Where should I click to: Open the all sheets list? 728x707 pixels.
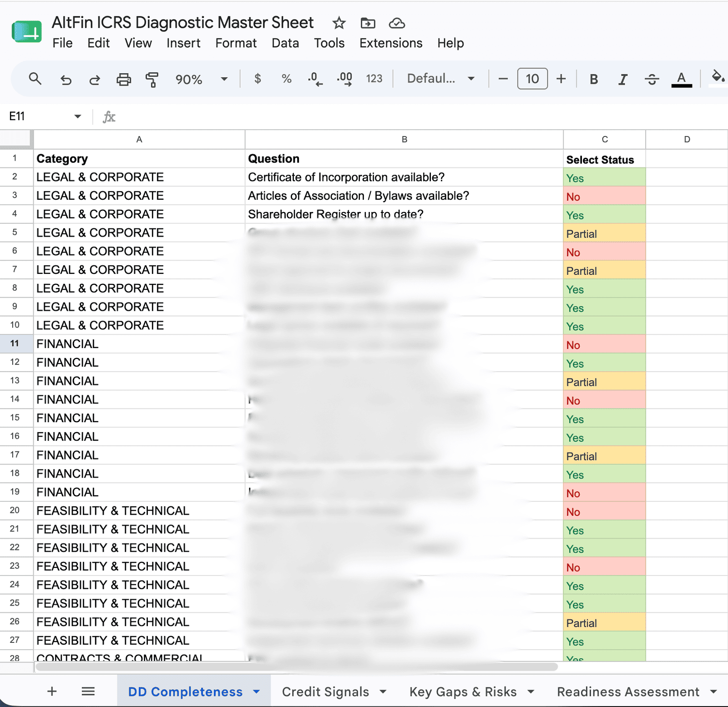(x=88, y=692)
